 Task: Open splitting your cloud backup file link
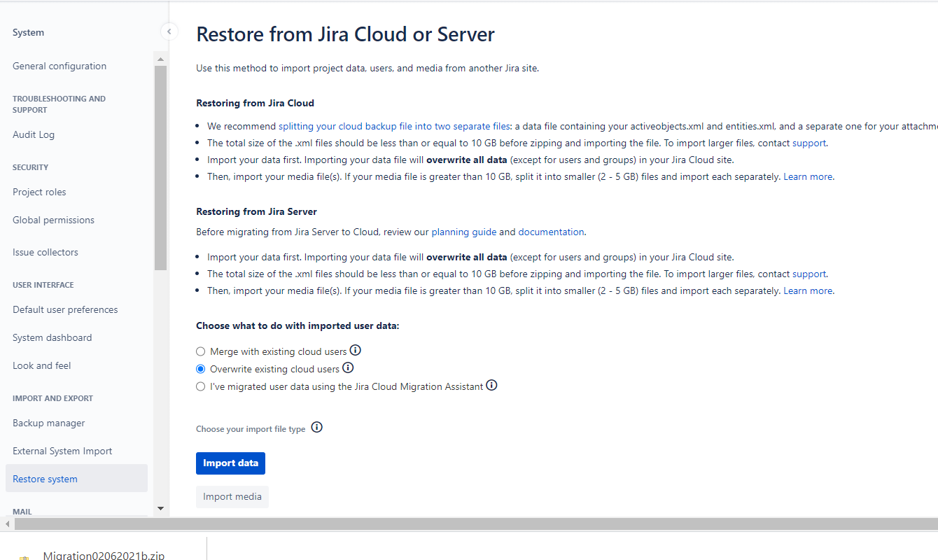pos(394,126)
